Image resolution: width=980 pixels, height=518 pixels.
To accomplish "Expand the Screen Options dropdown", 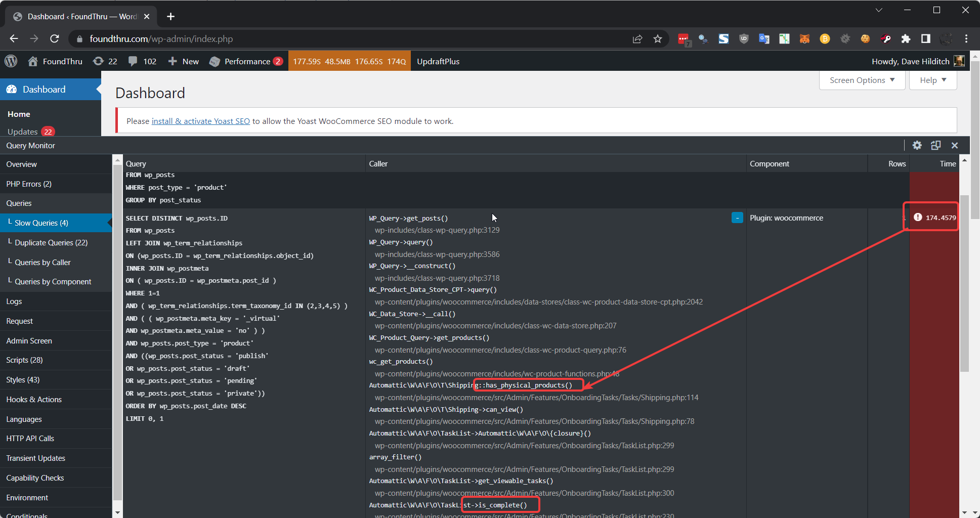I will pos(862,80).
